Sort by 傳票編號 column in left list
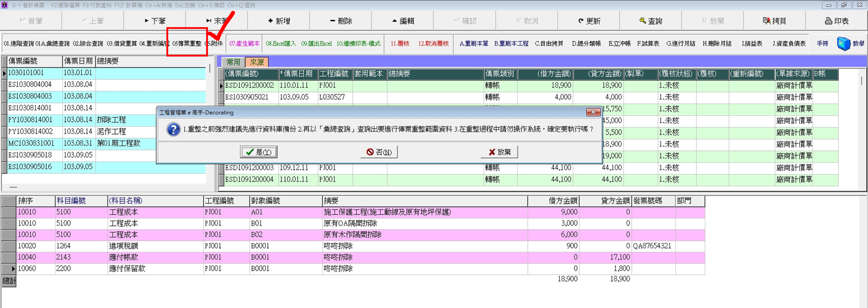Image resolution: width=868 pixels, height=308 pixels. tap(35, 61)
